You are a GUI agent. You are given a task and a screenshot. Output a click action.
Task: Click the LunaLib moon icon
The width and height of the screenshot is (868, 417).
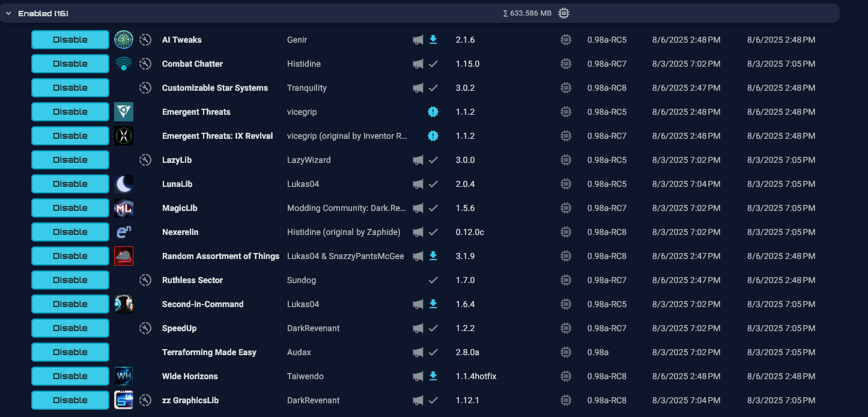(124, 184)
